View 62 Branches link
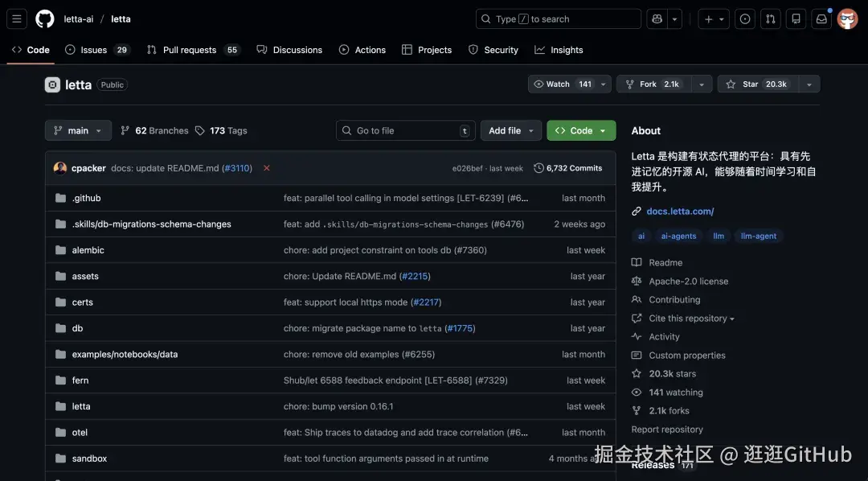 pos(154,131)
